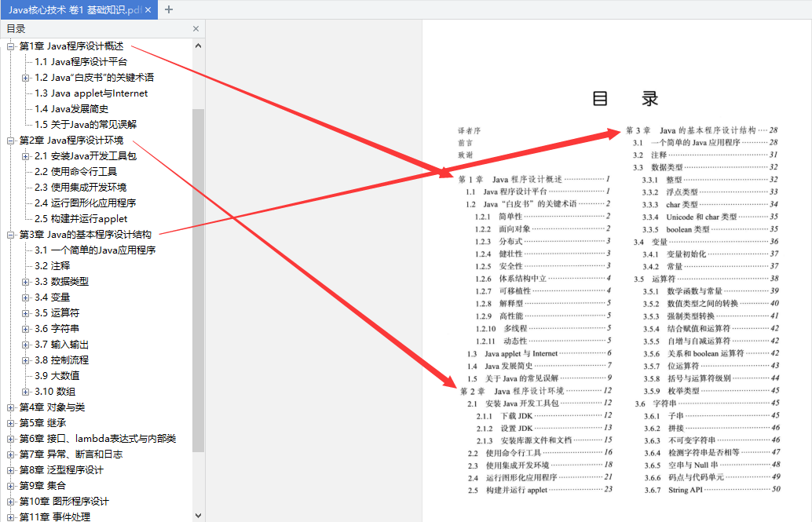The height and width of the screenshot is (522, 812).
Task: Open bookmark 3.2 注释
Action: [53, 265]
